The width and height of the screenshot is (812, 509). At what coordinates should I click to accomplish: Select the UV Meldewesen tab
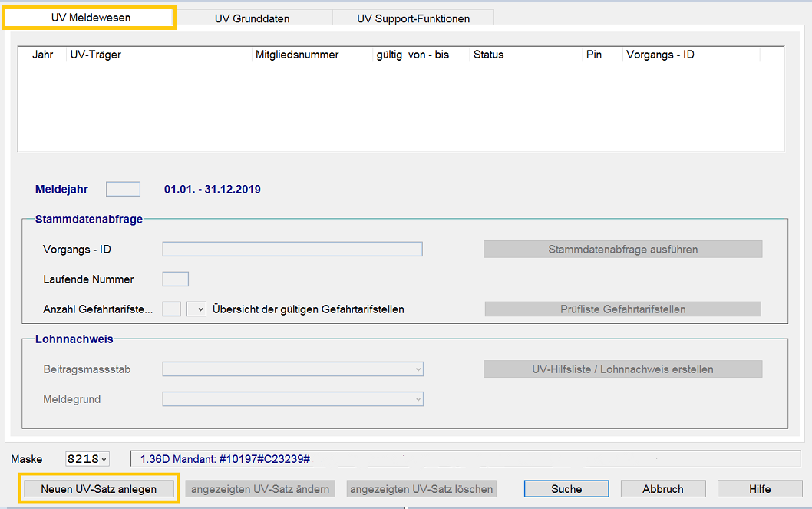click(90, 18)
